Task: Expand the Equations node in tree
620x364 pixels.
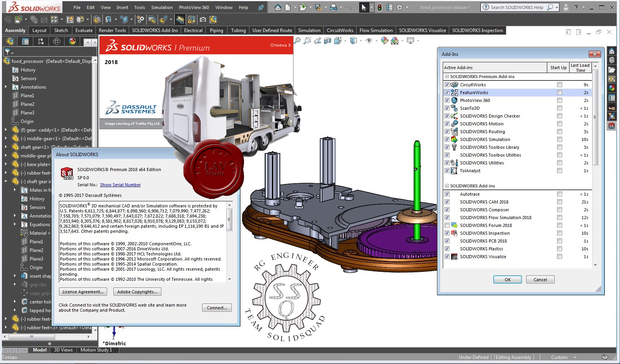Action: [x=15, y=224]
